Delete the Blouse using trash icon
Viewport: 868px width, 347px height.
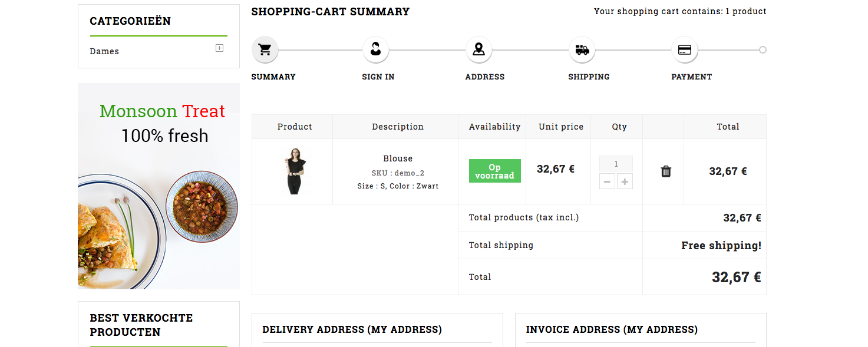(x=666, y=171)
